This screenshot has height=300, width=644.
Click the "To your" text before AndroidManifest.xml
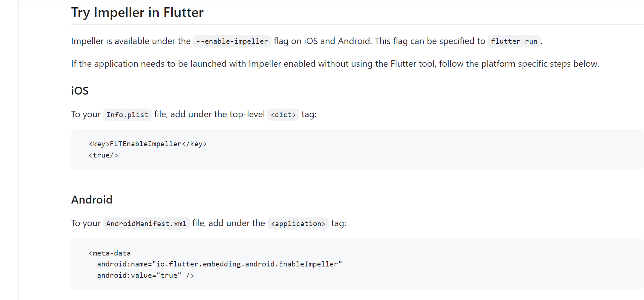click(86, 223)
